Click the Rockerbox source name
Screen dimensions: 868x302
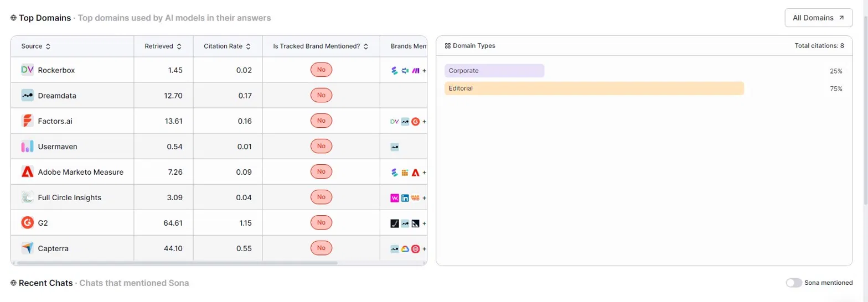56,70
